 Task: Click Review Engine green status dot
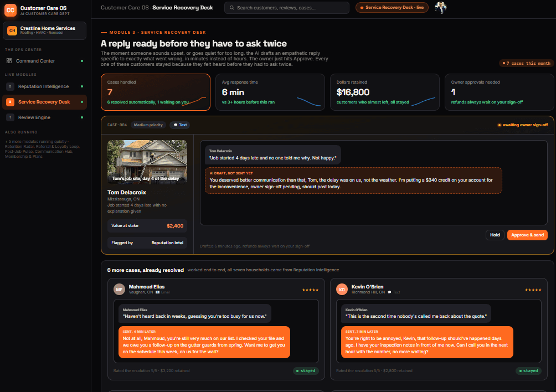point(82,117)
